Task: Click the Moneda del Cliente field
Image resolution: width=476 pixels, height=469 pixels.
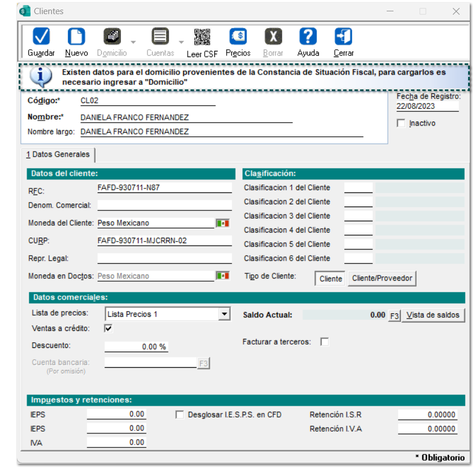Action: 155,223
